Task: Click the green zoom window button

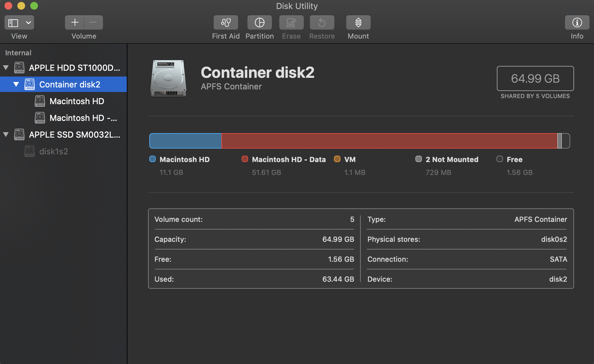Action: [34, 6]
